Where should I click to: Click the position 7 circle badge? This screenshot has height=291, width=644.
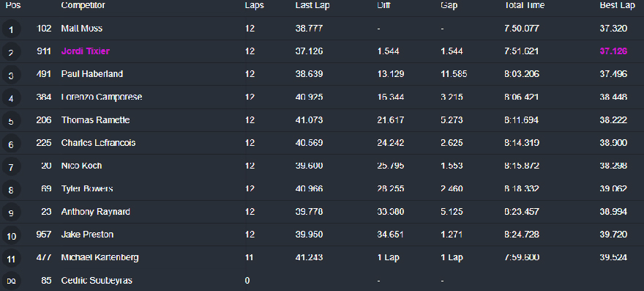coord(11,166)
